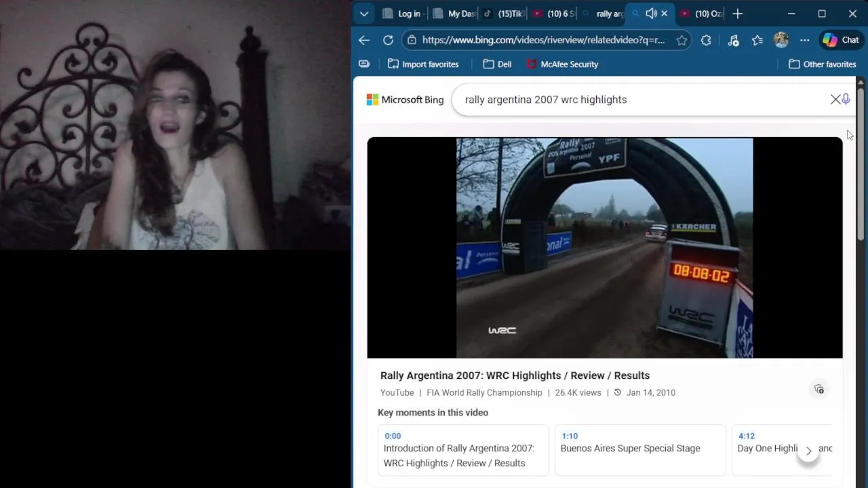The height and width of the screenshot is (488, 868).
Task: Search by voice microphone icon
Action: click(846, 100)
